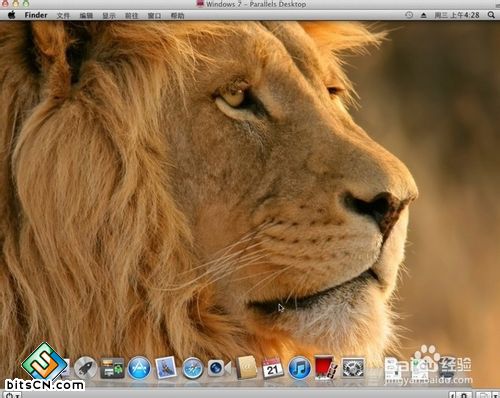Open Mission Control in the Dock
Image resolution: width=500 pixels, height=398 pixels.
112,368
